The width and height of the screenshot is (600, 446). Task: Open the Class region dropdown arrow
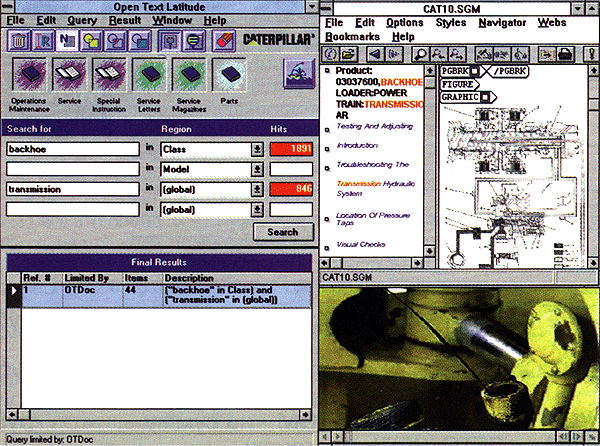[x=257, y=149]
